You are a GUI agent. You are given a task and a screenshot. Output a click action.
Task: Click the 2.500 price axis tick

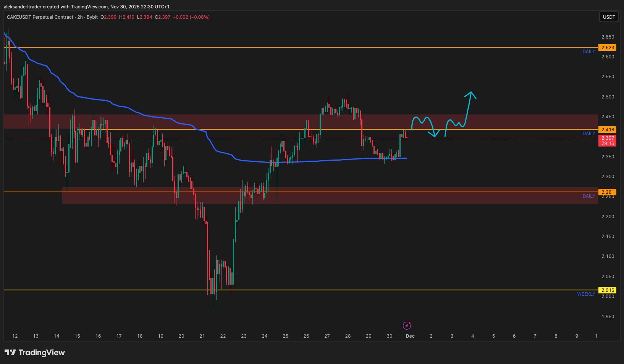pyautogui.click(x=608, y=97)
